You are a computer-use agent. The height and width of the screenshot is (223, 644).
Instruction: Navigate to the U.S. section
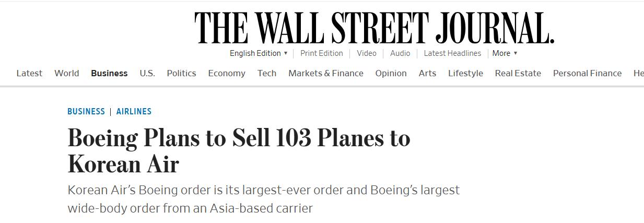[147, 73]
